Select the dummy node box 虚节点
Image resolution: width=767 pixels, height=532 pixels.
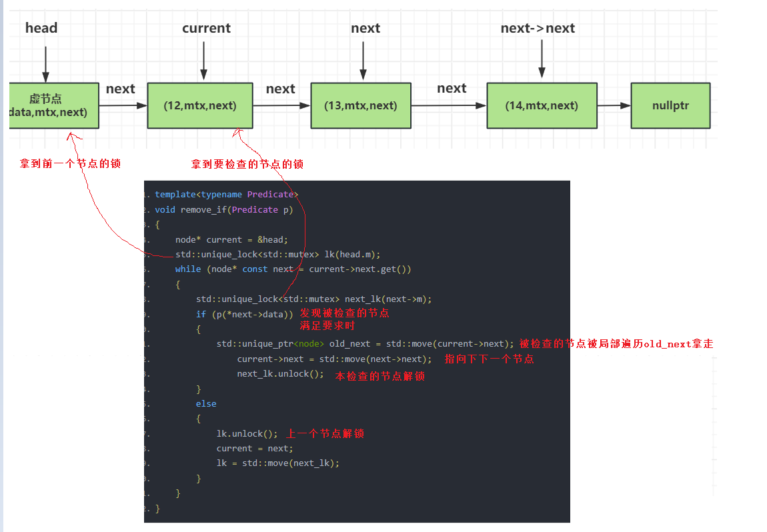point(54,105)
